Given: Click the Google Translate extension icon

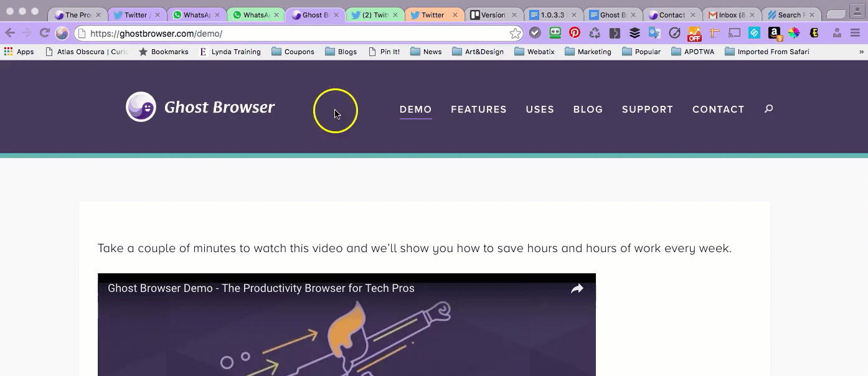Looking at the screenshot, I should (x=654, y=33).
